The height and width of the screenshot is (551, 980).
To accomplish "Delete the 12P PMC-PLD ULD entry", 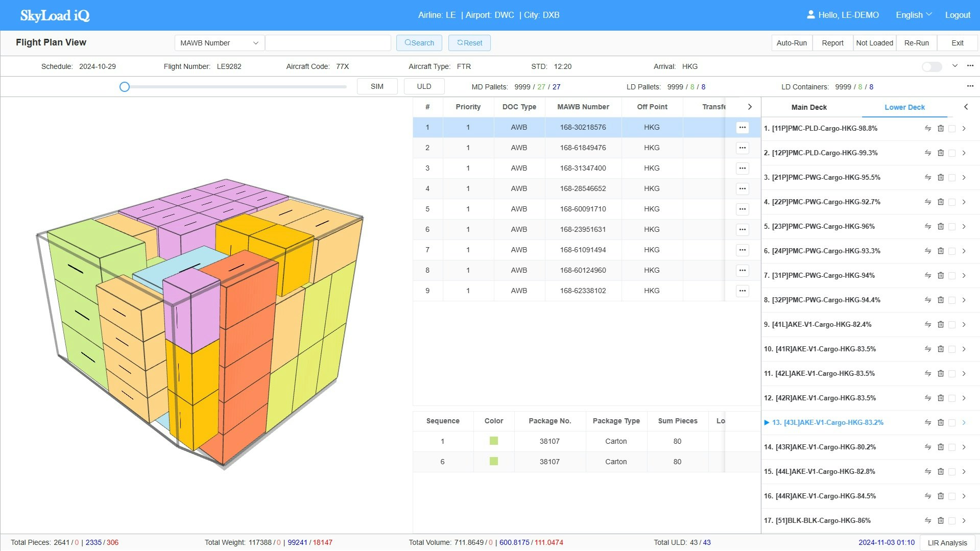I will [x=941, y=153].
